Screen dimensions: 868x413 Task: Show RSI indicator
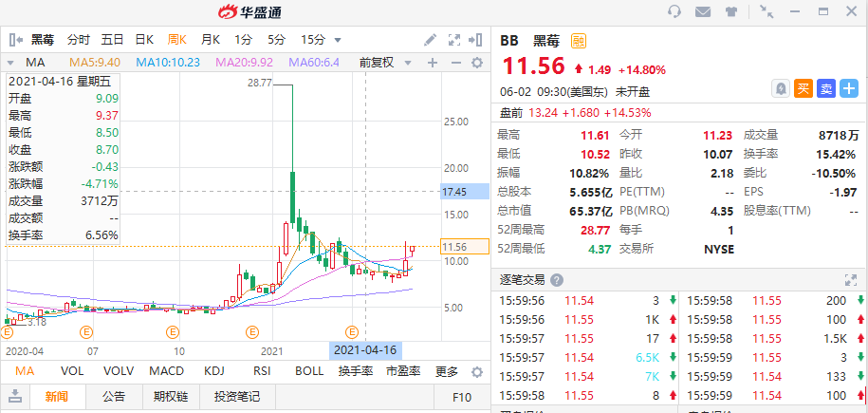[x=262, y=371]
